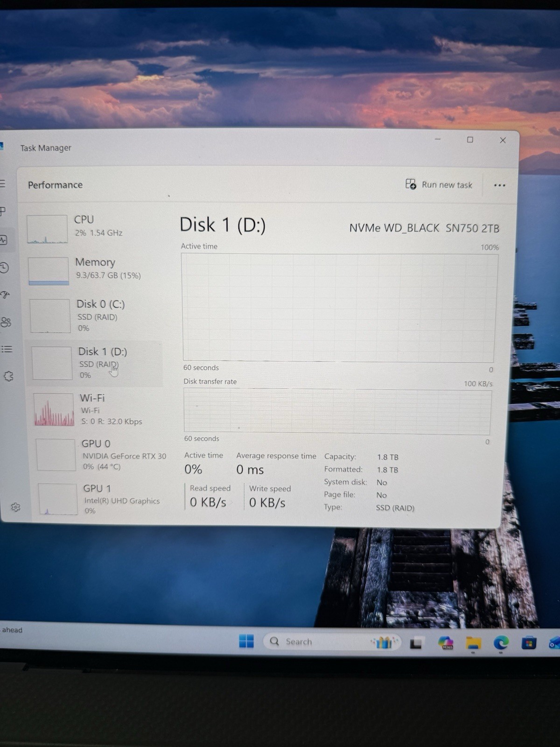Click the Active time graph area
The height and width of the screenshot is (747, 560).
pyautogui.click(x=339, y=308)
